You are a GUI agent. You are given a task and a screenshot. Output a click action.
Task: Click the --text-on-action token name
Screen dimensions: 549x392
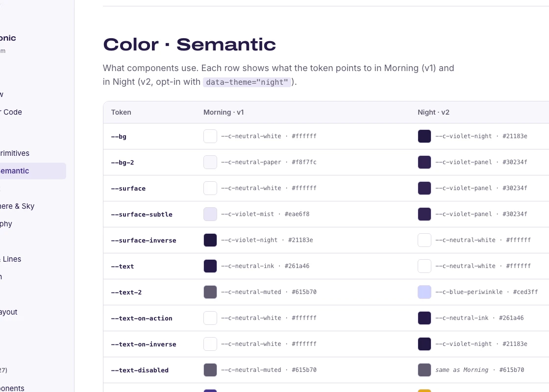tap(142, 318)
